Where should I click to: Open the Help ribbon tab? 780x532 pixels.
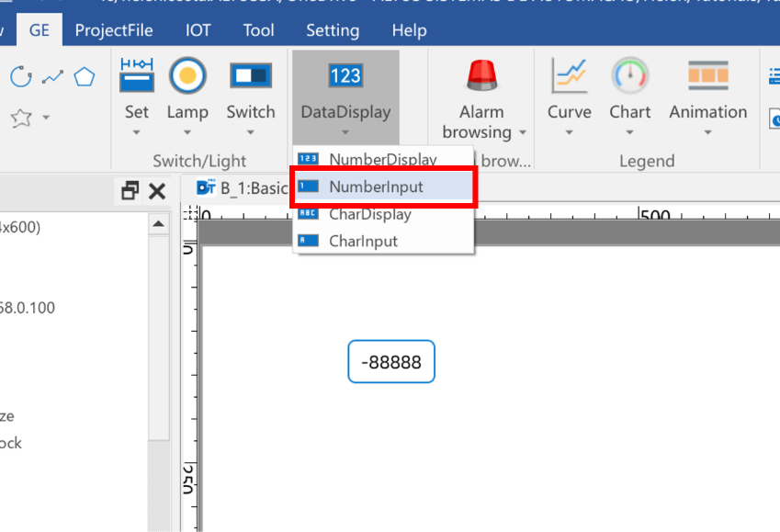pyautogui.click(x=410, y=30)
